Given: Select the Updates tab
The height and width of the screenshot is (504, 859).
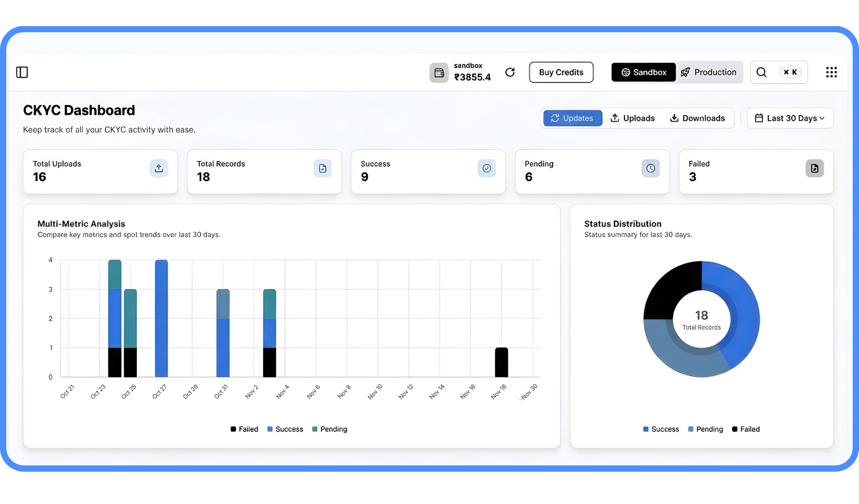Looking at the screenshot, I should [x=572, y=119].
